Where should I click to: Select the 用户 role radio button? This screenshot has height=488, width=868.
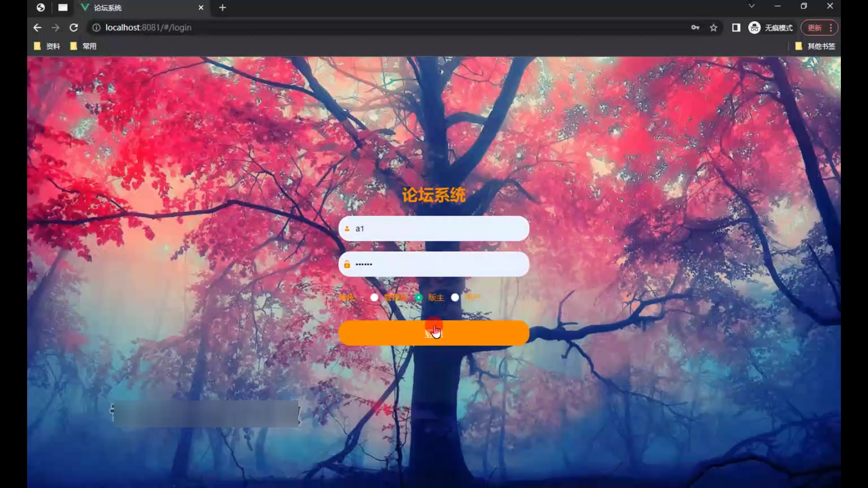coord(455,297)
